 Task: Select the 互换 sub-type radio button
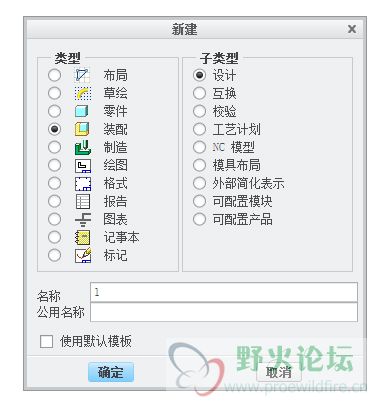coord(199,93)
